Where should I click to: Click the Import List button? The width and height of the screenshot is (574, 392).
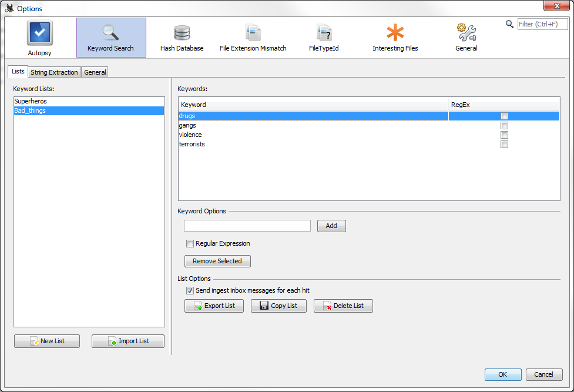click(x=128, y=341)
